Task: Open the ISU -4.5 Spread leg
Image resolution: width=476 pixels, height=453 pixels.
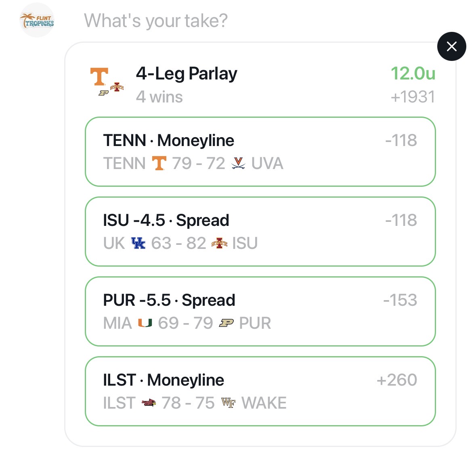Action: pyautogui.click(x=260, y=232)
